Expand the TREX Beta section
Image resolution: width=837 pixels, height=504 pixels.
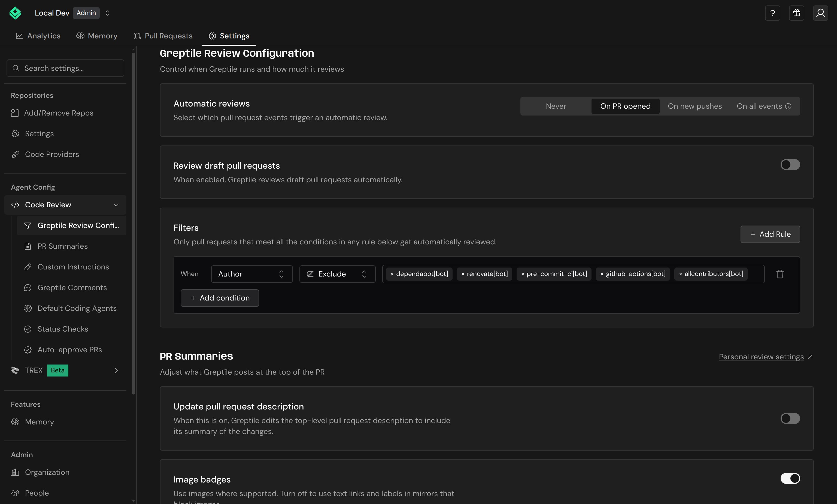(65, 371)
